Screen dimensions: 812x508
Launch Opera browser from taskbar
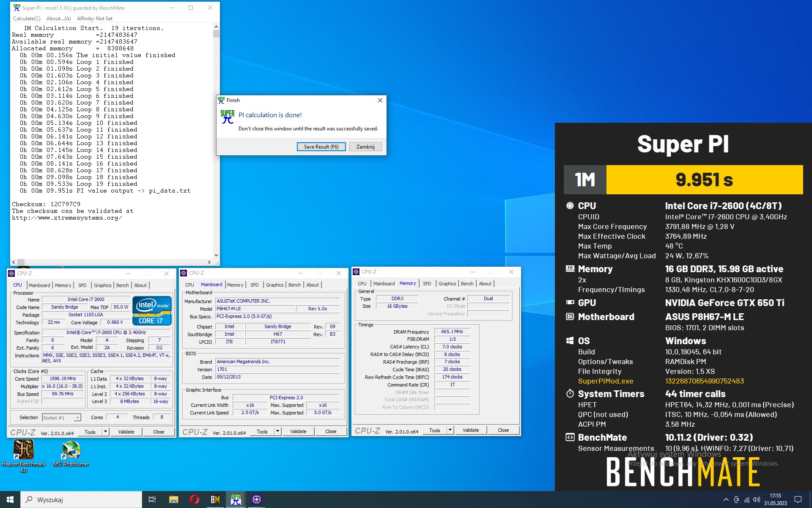(195, 500)
